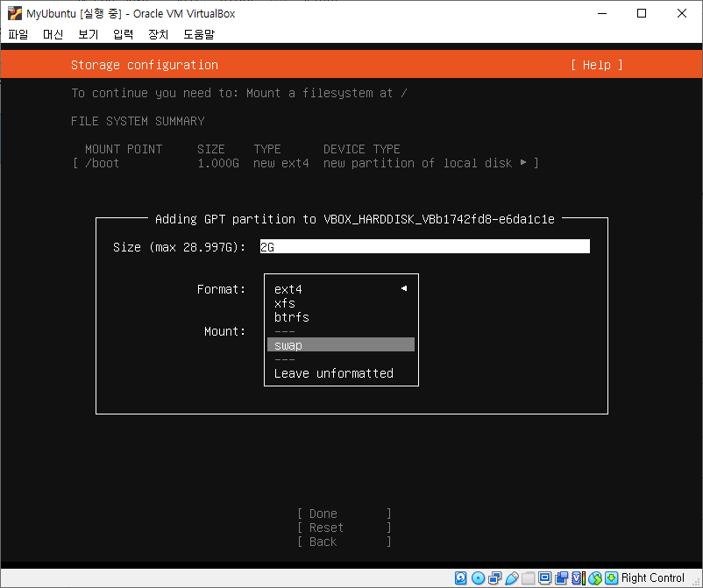Viewport: 703px width, 588px height.
Task: Open the 장치 menu
Action: coord(159,34)
